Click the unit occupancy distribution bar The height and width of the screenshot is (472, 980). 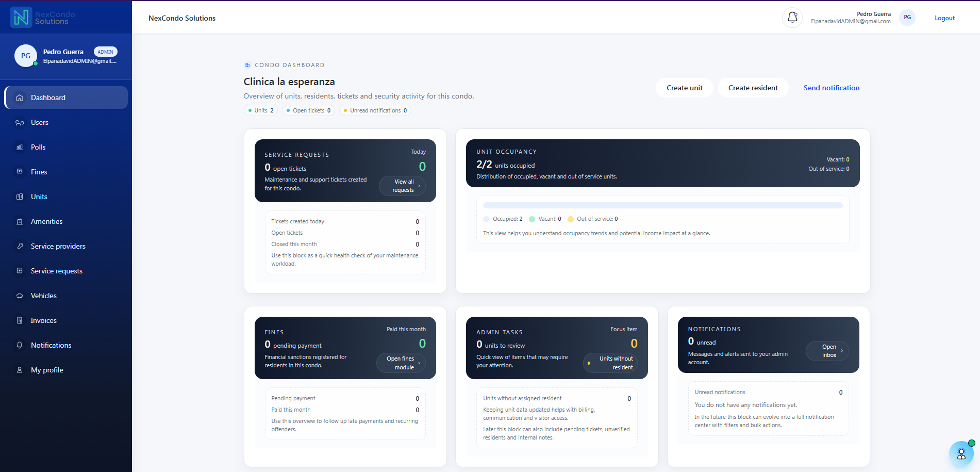click(x=662, y=205)
